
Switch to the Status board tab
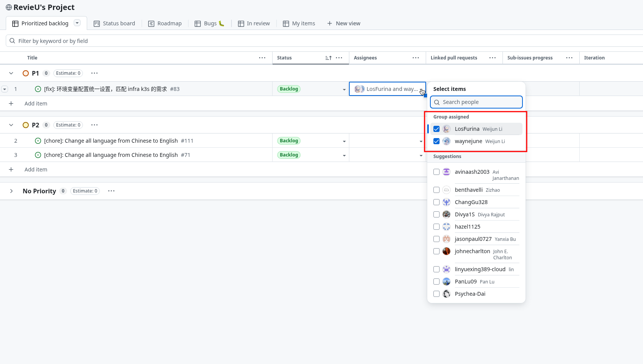point(119,23)
